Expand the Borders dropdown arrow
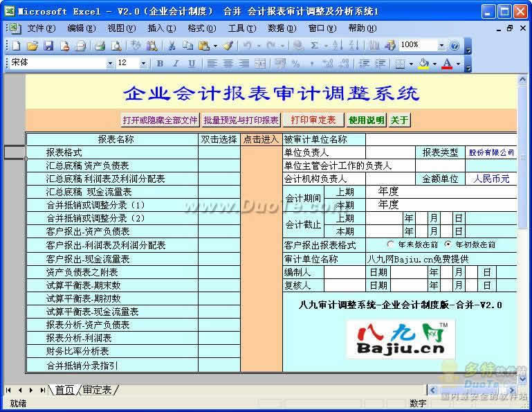 411,64
